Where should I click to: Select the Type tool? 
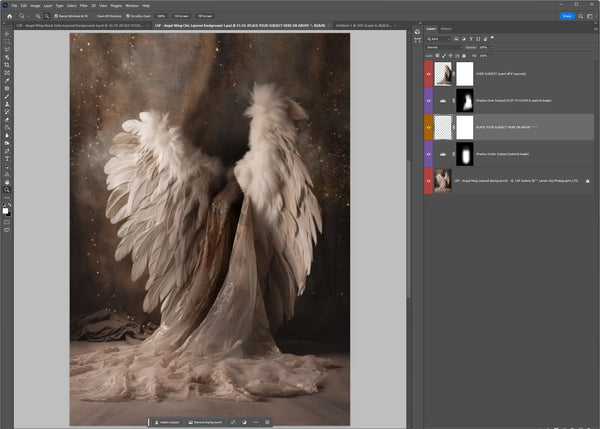(7, 158)
